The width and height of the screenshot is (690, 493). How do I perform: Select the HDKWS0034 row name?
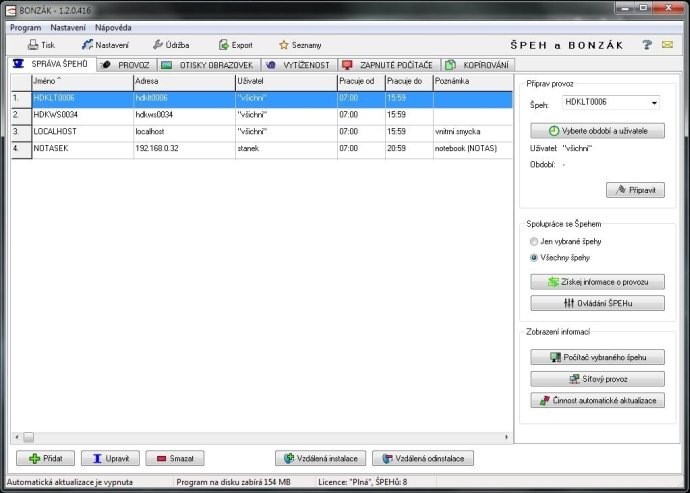click(55, 114)
